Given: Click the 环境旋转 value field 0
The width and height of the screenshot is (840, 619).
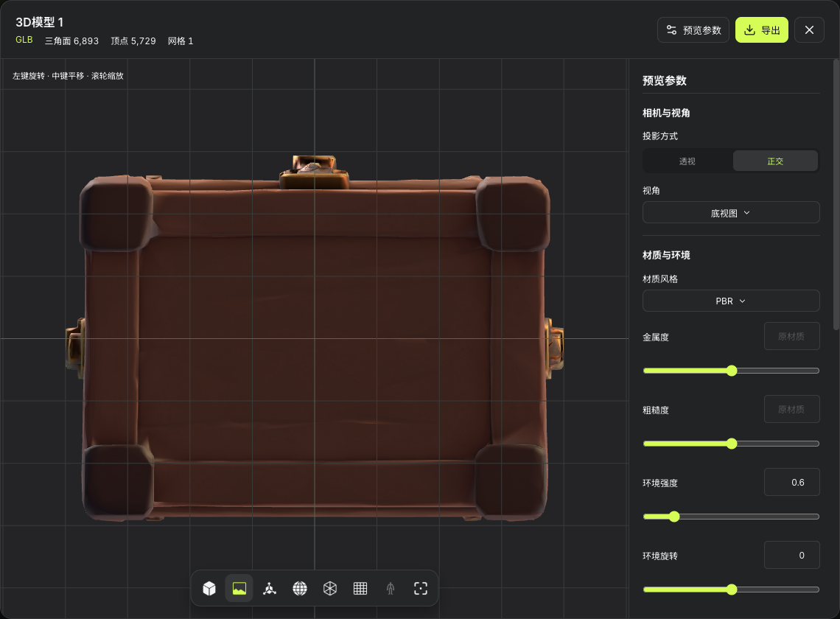Looking at the screenshot, I should 792,555.
